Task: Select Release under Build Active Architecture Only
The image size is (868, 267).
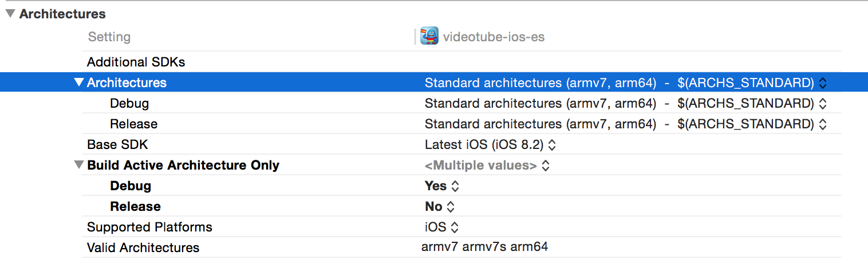Action: tap(135, 206)
